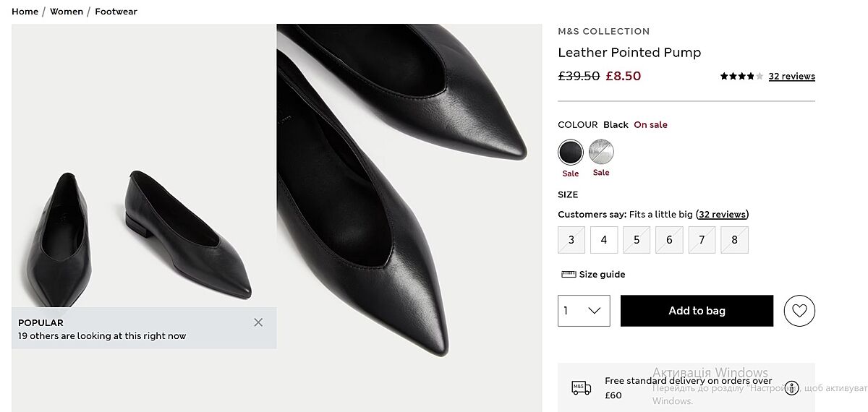Viewport: 868px width, 412px height.
Task: Go to Home breadcrumb
Action: click(x=25, y=12)
